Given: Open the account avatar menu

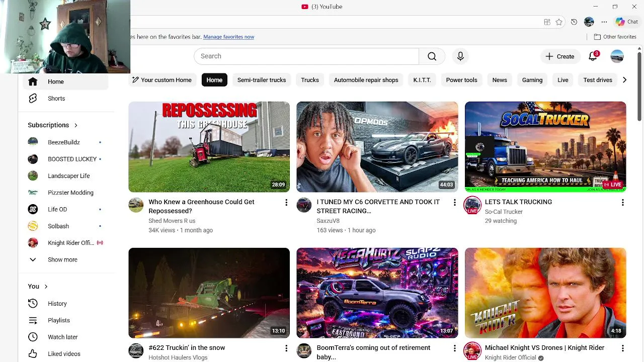Looking at the screenshot, I should [617, 56].
